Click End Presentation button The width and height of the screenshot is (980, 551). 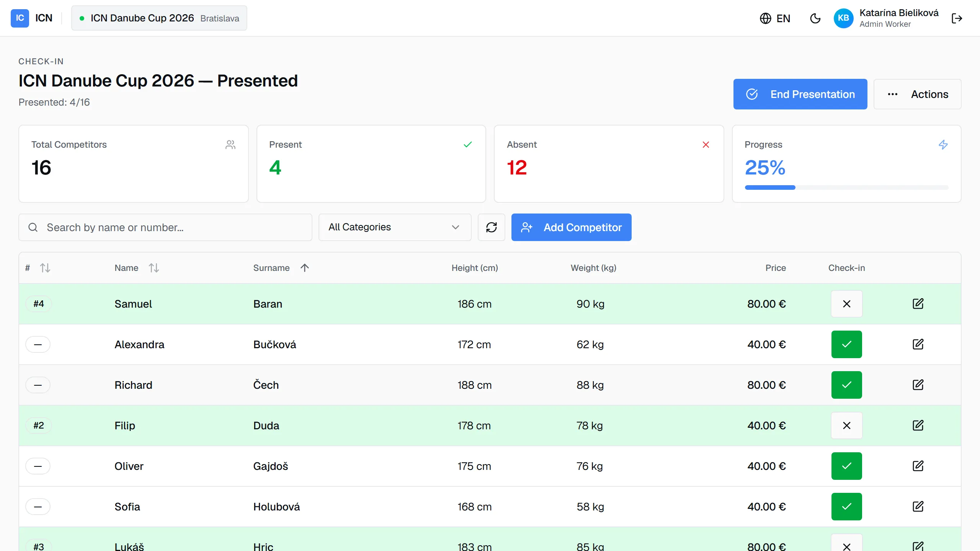[800, 94]
